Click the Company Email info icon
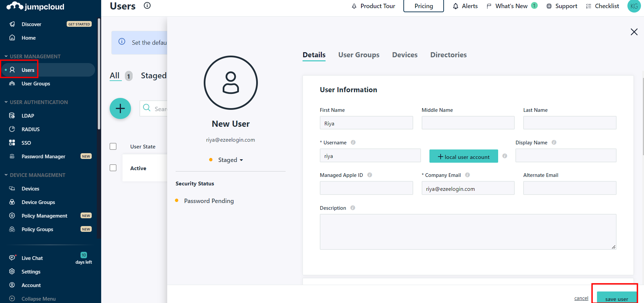Screen dimensions: 644x303 [467, 175]
